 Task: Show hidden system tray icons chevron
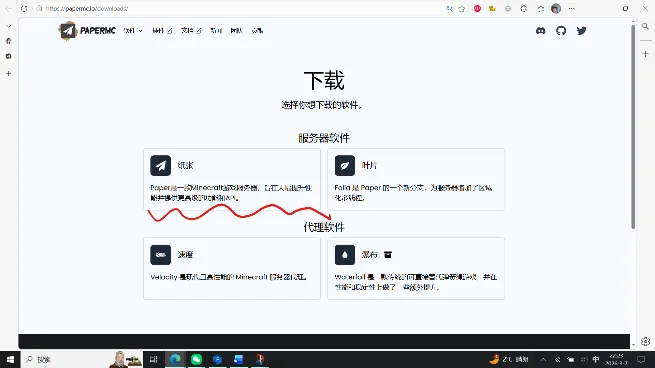tap(543, 359)
